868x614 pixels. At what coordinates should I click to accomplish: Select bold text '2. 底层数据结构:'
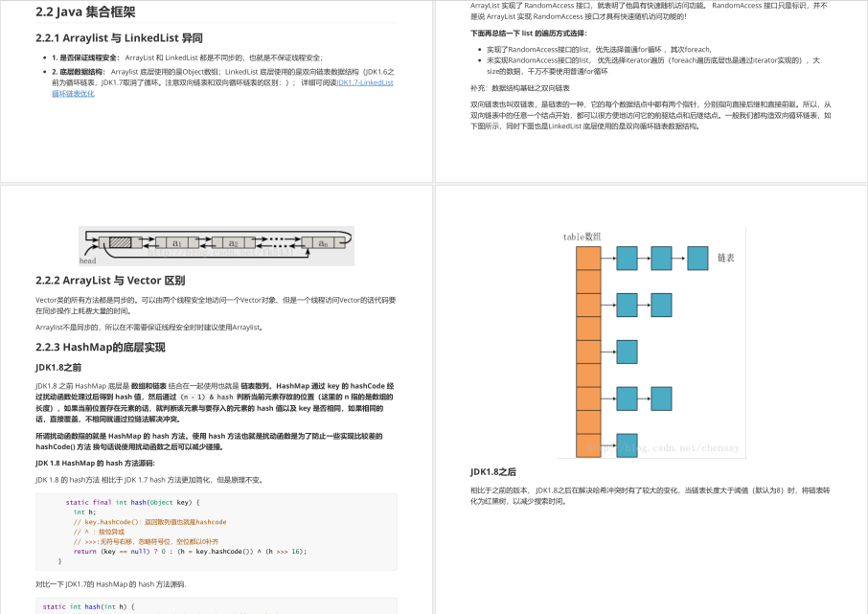(x=78, y=72)
